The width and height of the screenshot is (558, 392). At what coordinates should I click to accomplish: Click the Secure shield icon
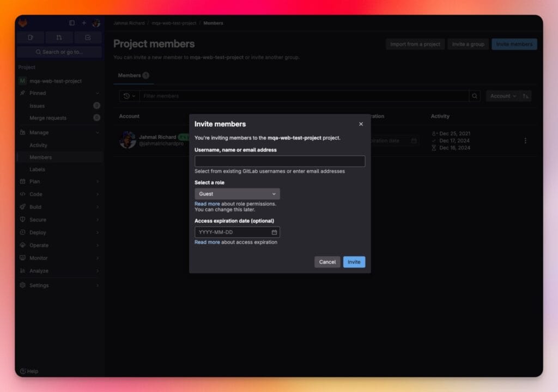tap(23, 219)
